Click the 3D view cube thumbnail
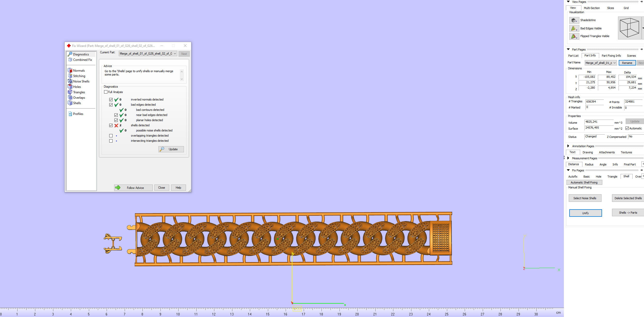 [629, 28]
